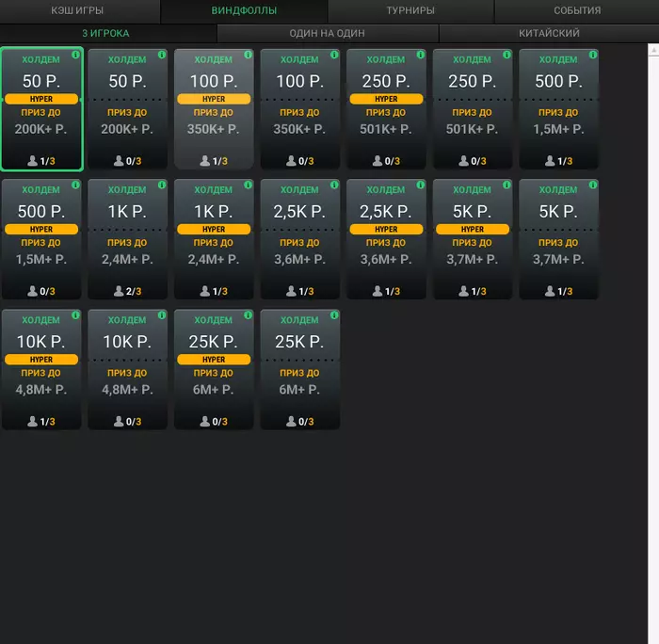
Task: Open info icon on 100 P. HYPER card
Action: tap(248, 55)
